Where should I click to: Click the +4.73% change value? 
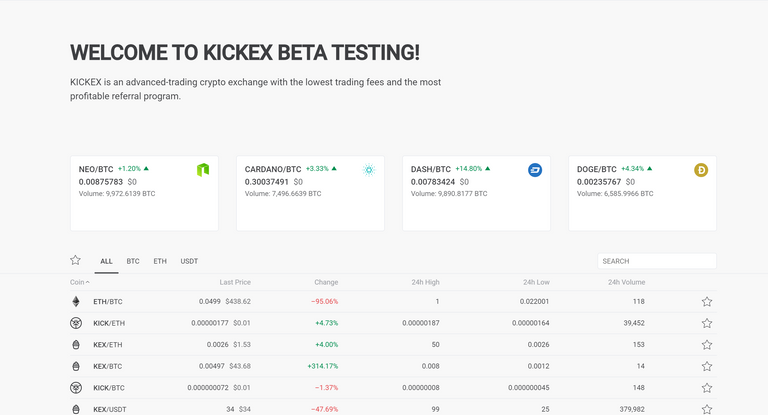(327, 323)
